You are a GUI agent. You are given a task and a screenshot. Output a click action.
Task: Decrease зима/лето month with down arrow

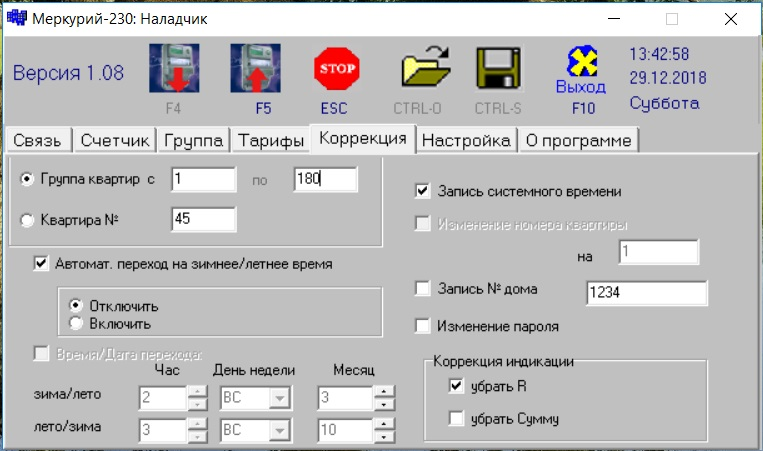click(x=384, y=404)
